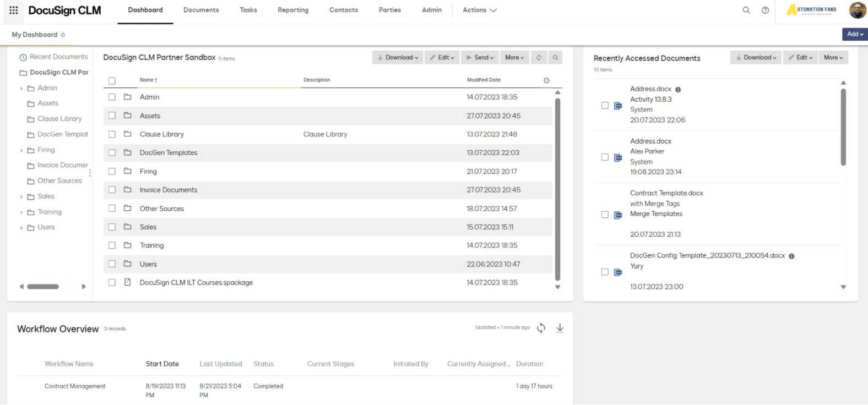Click scroll-down arrow of Recently Accessed Documents
This screenshot has width=868, height=405.
coord(843,287)
